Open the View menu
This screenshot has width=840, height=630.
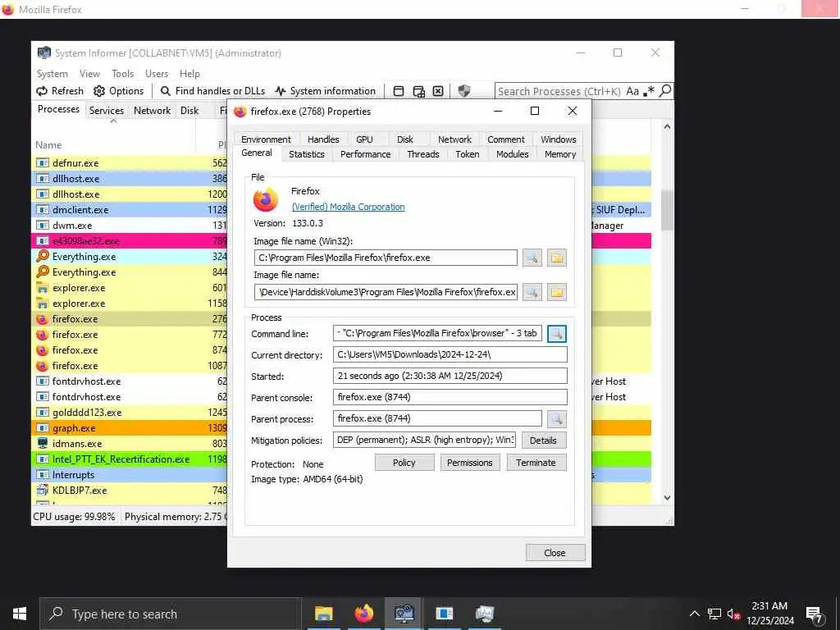[89, 74]
